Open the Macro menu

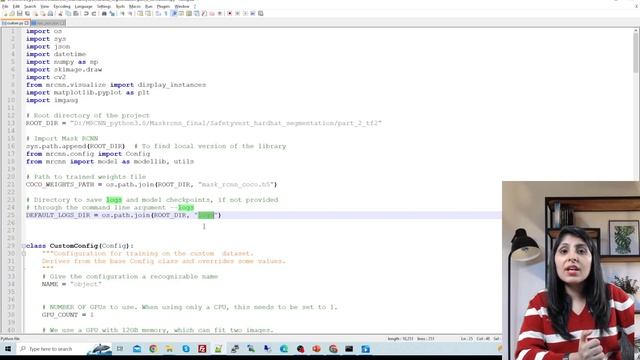(135, 7)
